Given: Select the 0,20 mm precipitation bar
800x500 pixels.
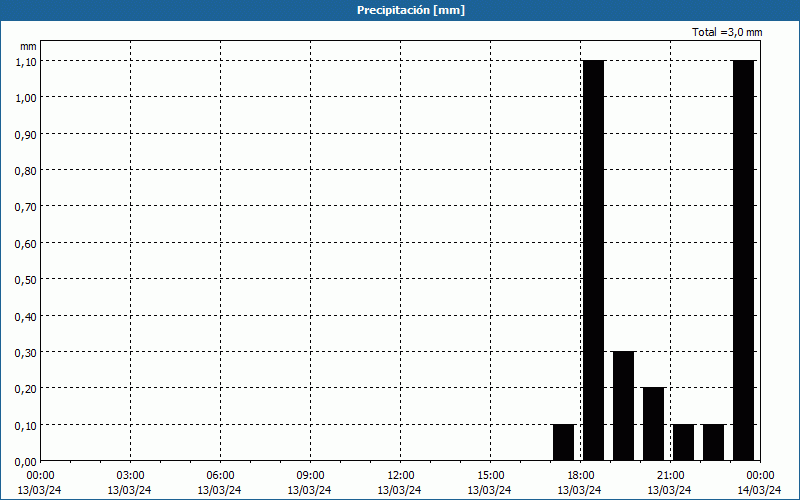Looking at the screenshot, I should point(654,424).
